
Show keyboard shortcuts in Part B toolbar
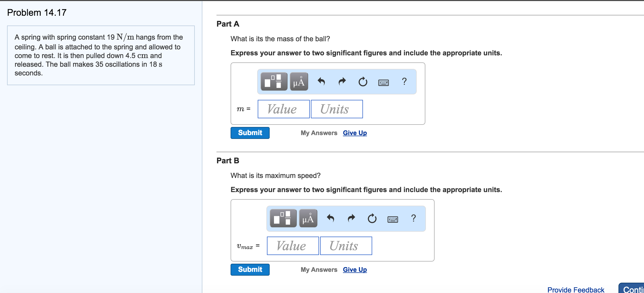393,219
